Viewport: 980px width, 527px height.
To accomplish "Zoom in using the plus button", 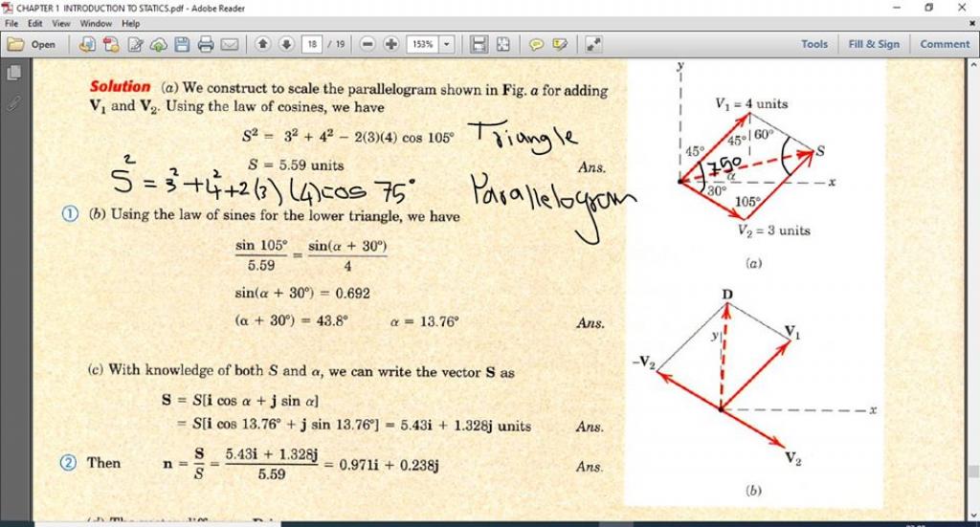I will (x=391, y=44).
